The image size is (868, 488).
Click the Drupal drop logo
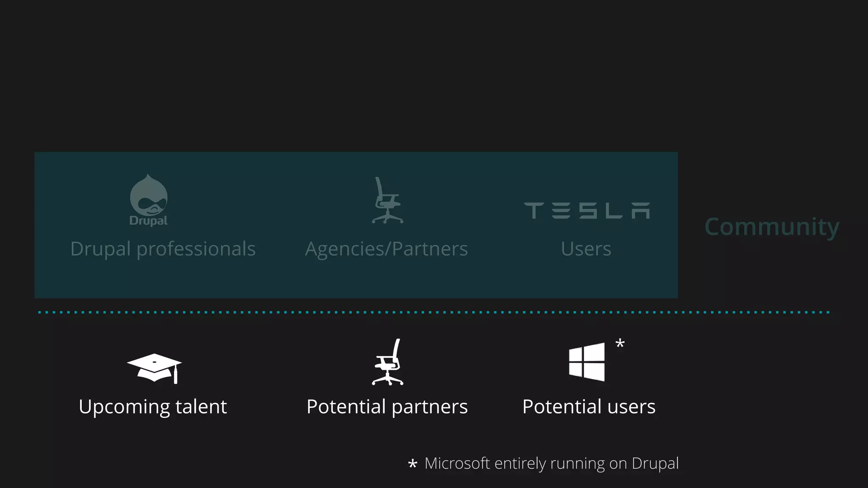149,200
